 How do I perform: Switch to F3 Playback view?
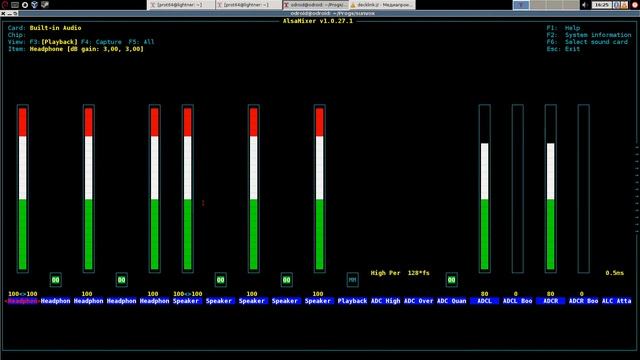click(x=53, y=42)
